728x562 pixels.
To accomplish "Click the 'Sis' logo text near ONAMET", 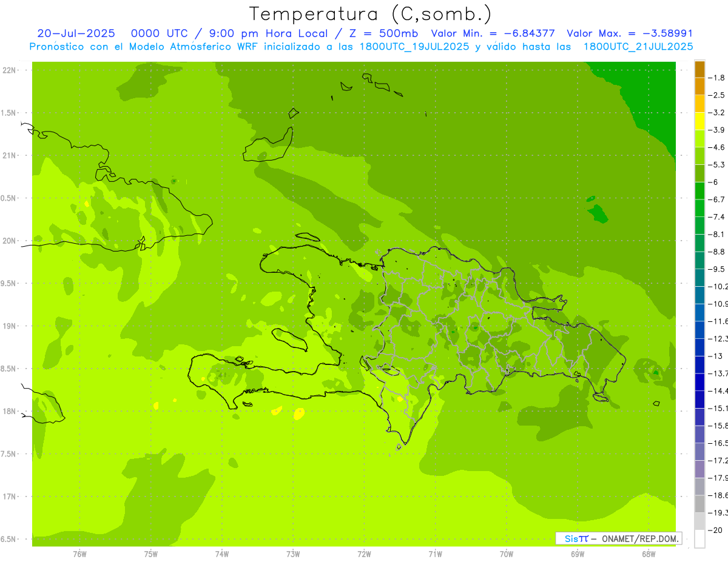I will (571, 538).
